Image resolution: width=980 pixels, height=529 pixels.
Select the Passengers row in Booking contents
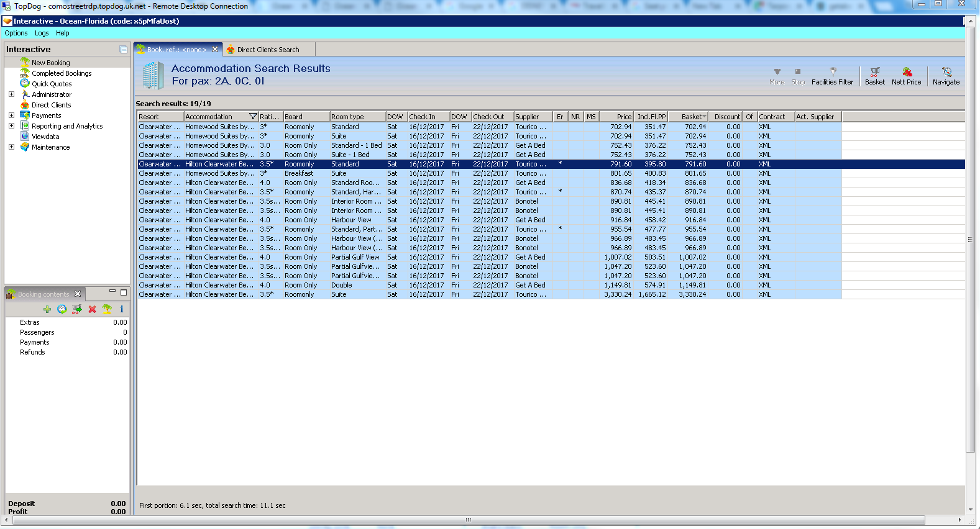[x=67, y=332]
